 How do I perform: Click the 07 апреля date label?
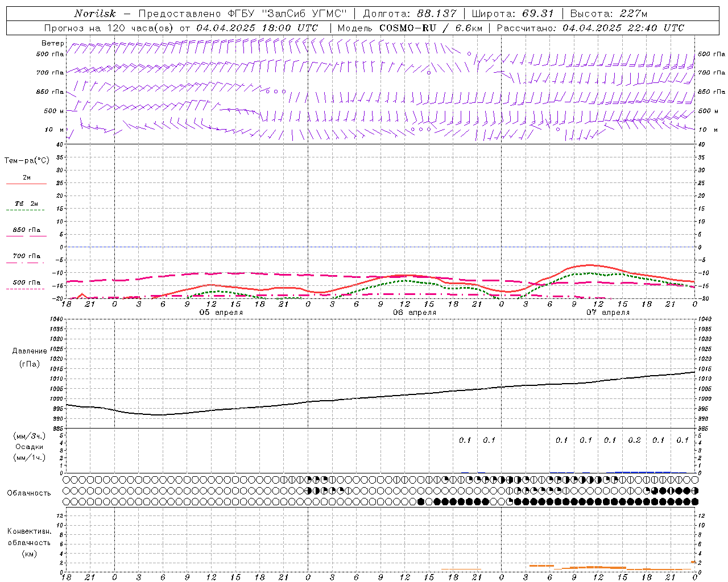pos(607,313)
